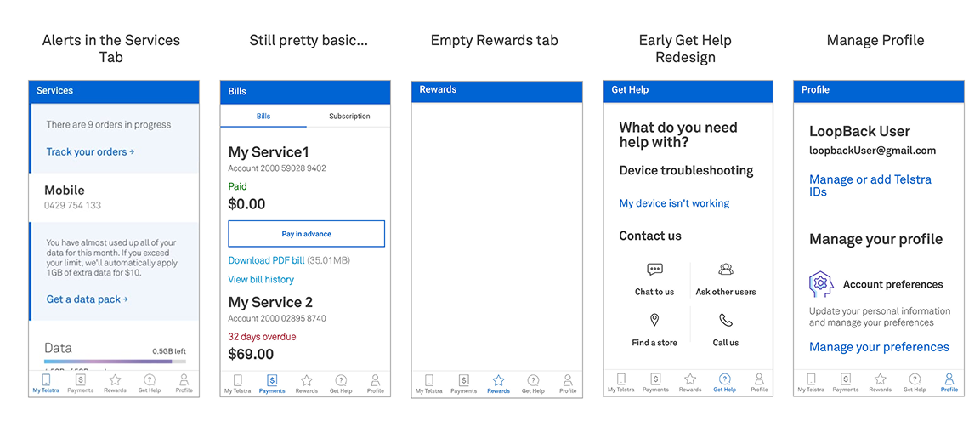Switch to the Subscription tab
This screenshot has width=980, height=427.
pos(349,117)
